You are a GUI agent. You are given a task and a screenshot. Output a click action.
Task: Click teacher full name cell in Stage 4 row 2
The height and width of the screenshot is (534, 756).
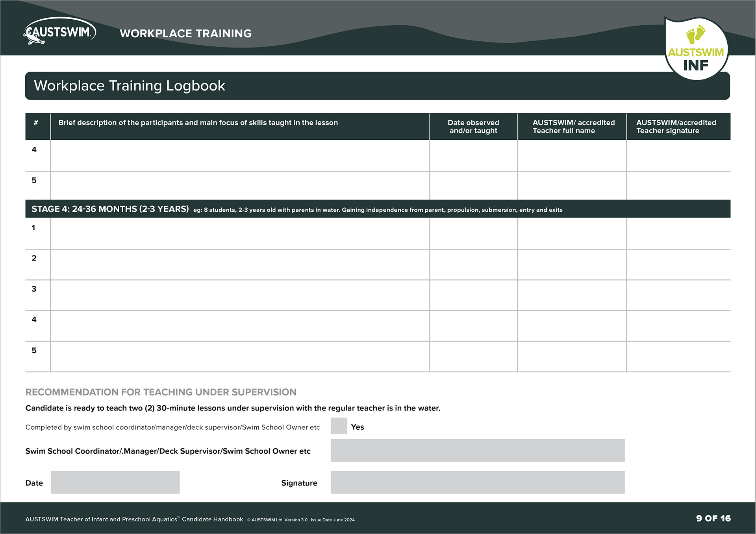click(x=572, y=264)
